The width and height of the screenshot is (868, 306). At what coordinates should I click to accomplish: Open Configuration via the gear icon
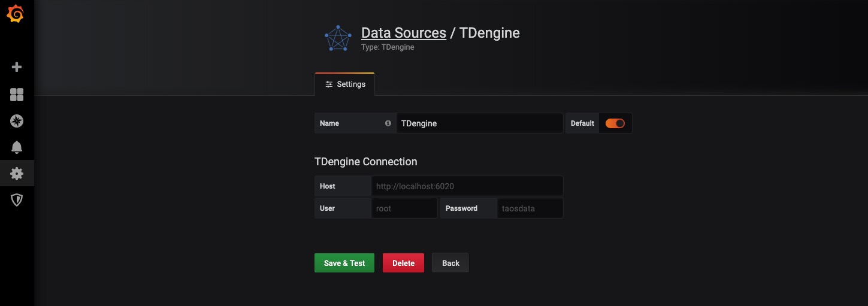[17, 174]
